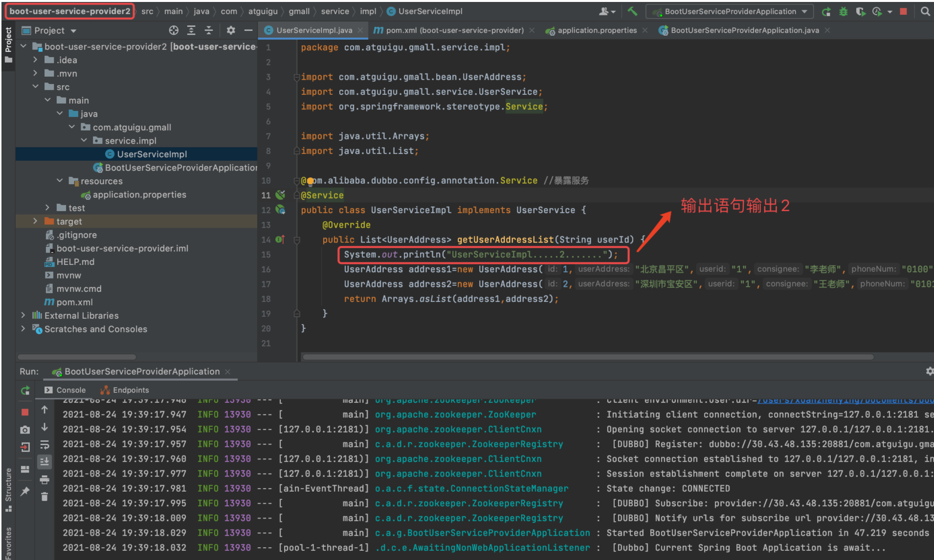Click breadcrumb boot-user-service-provider2

[69, 11]
